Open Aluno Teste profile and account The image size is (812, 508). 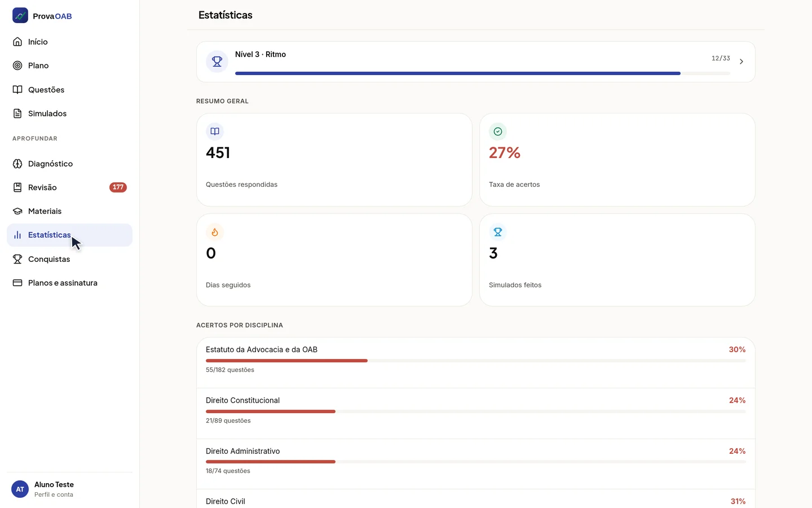(x=69, y=489)
